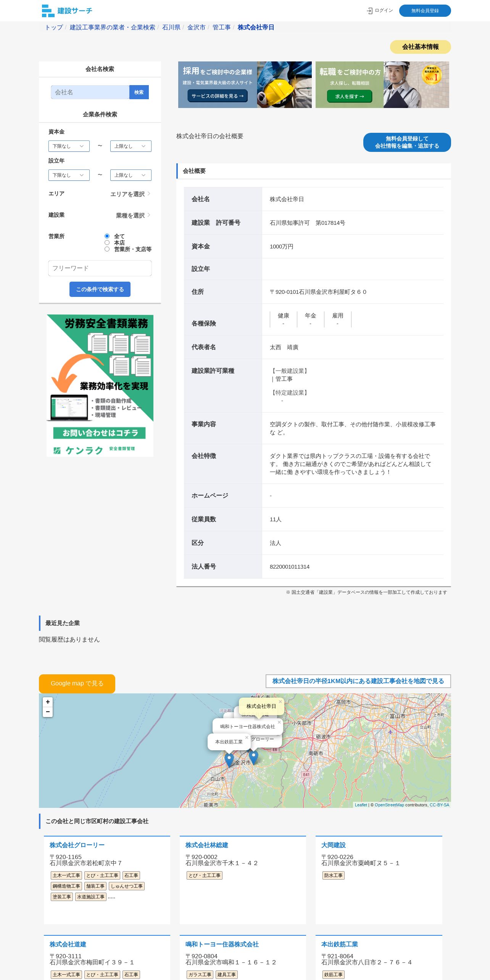
Task: Click the 会社基本情報 tab button
Action: pos(421,47)
